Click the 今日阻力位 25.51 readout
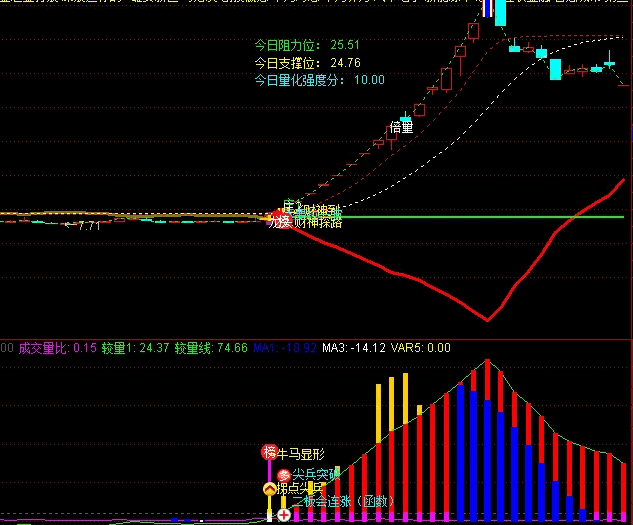This screenshot has height=525, width=633. point(307,45)
